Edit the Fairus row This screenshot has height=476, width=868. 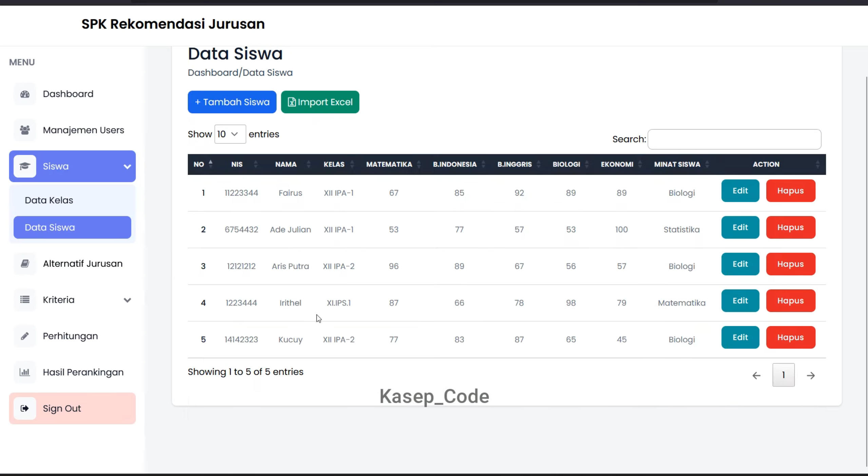pyautogui.click(x=740, y=191)
